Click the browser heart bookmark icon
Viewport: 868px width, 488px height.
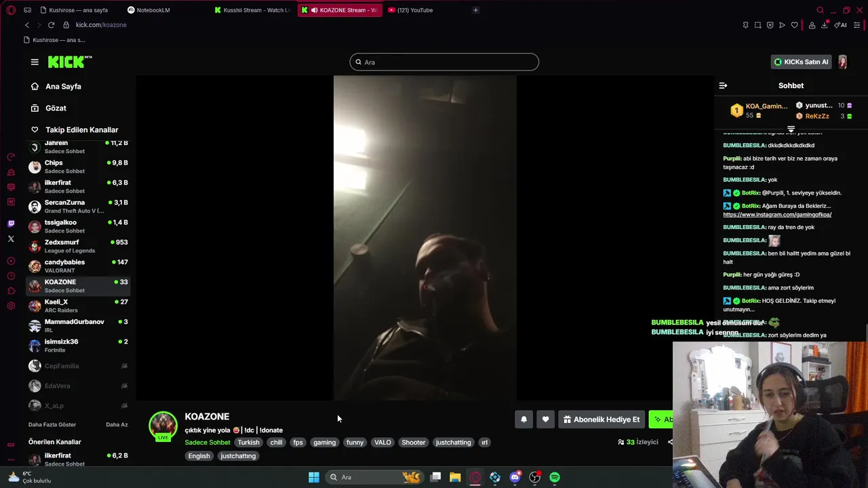pyautogui.click(x=795, y=25)
